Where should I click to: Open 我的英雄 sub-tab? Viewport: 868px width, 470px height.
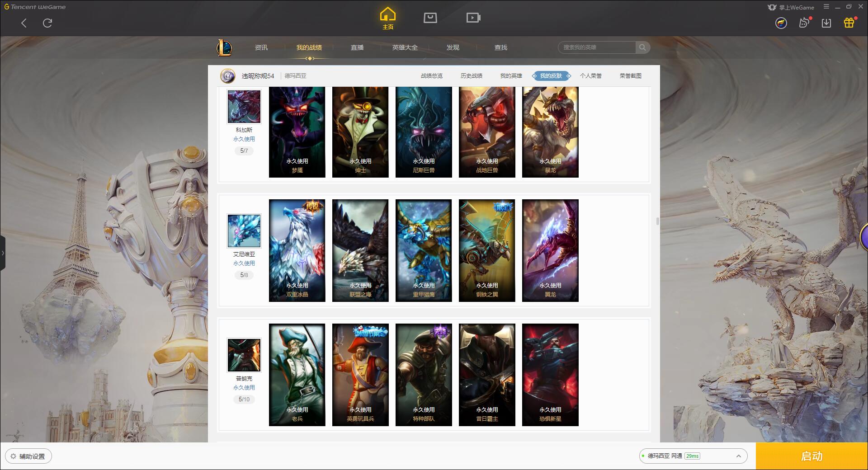[511, 76]
